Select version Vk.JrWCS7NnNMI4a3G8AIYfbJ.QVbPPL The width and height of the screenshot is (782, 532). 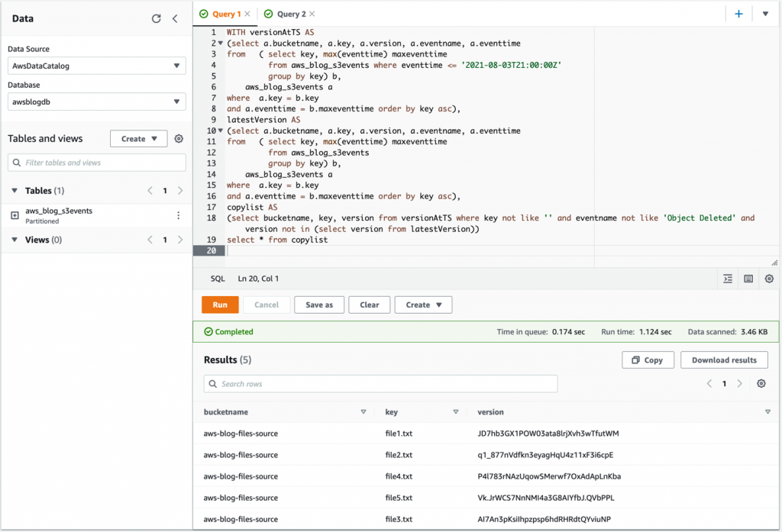point(546,498)
